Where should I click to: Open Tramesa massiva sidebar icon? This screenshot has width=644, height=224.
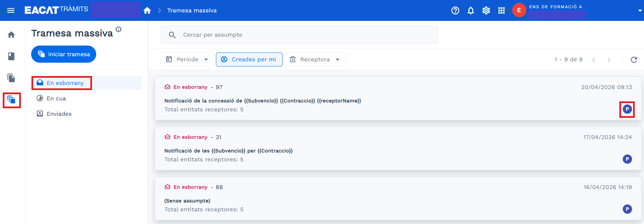[x=12, y=100]
